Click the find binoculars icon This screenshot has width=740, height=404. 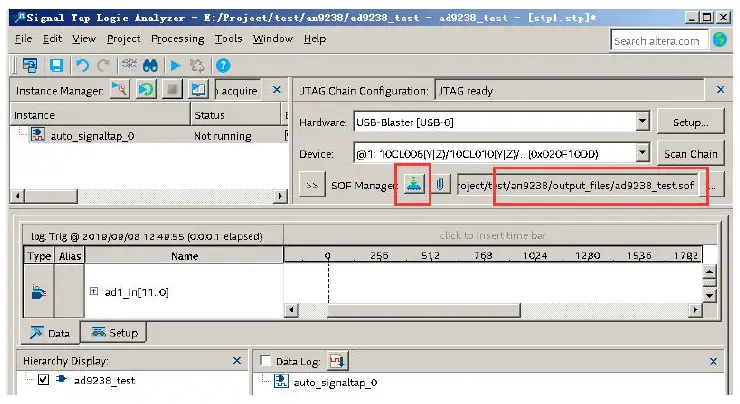click(151, 65)
